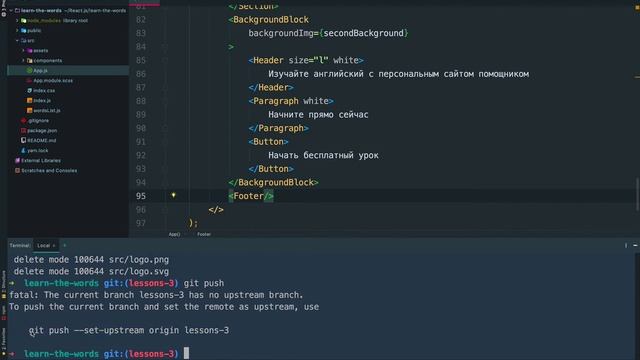The height and width of the screenshot is (360, 640).
Task: Click the yellow warning stripe mark near line 86
Action: [x=637, y=76]
